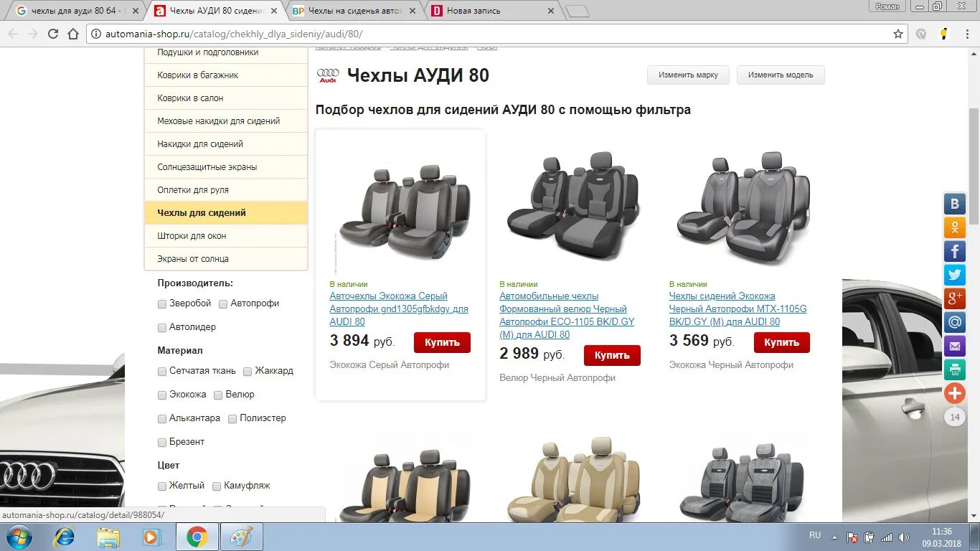Screen dimensions: 980x551
Task: Tick the Экокожа material checkbox
Action: coord(162,395)
